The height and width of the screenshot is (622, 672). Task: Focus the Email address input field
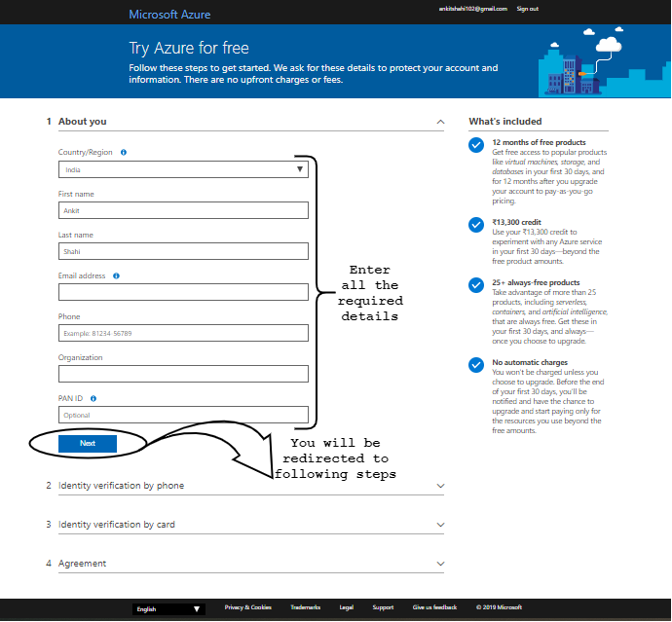pos(183,292)
